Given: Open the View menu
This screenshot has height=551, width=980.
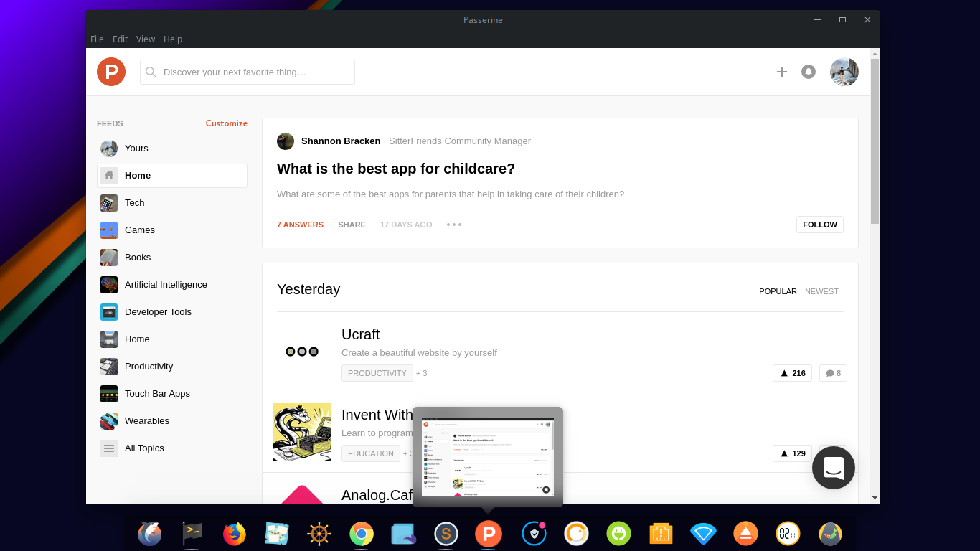Looking at the screenshot, I should (x=146, y=39).
